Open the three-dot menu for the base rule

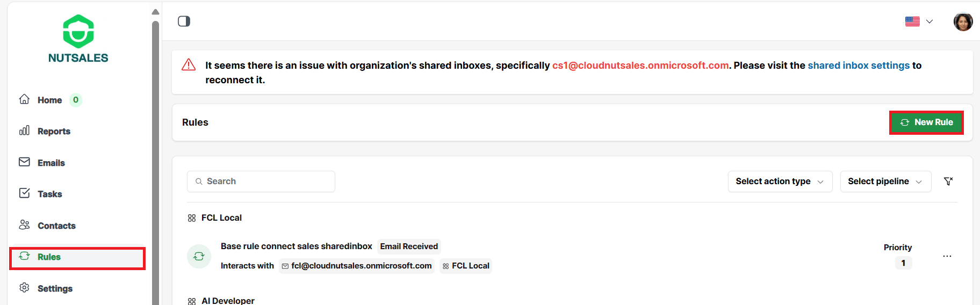pyautogui.click(x=947, y=256)
